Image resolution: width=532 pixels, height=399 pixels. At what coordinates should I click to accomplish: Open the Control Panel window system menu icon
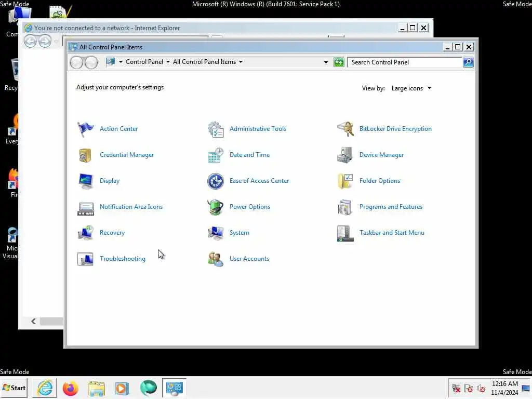(73, 47)
